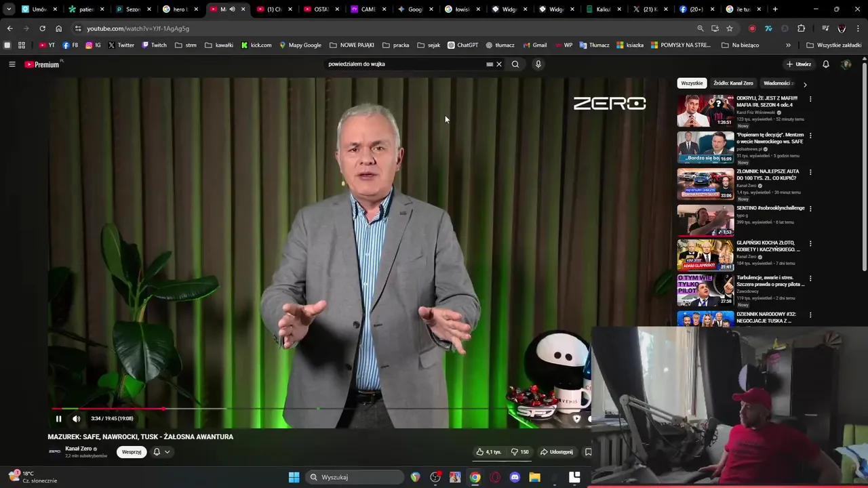The height and width of the screenshot is (488, 868).
Task: Open subscription notification bell dropdown
Action: pos(161,452)
